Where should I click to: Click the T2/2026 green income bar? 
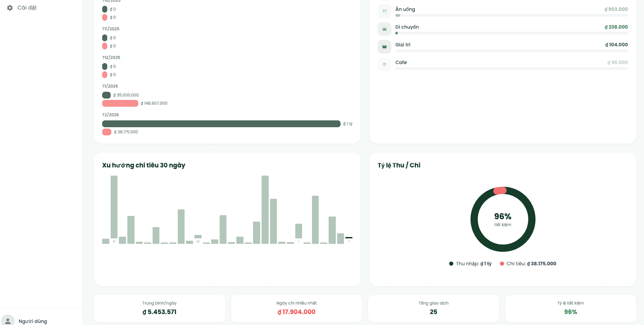click(x=221, y=124)
